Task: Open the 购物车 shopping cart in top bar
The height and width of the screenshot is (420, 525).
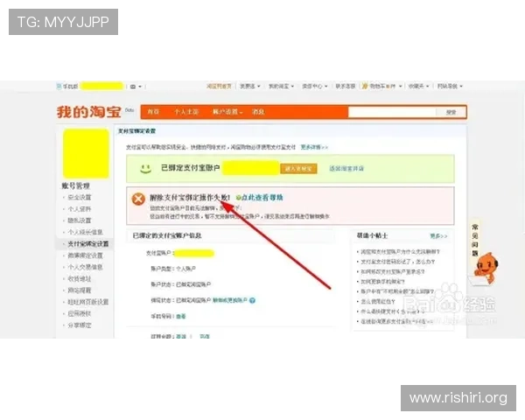Action: click(381, 87)
